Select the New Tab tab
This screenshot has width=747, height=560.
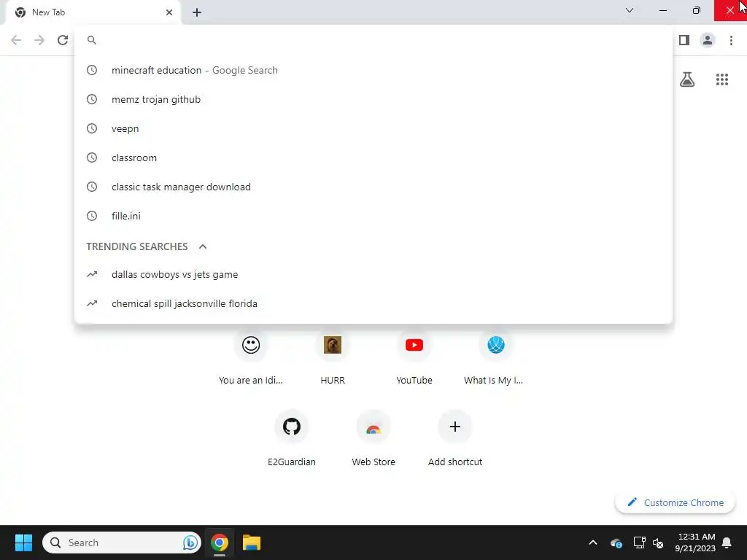point(93,12)
